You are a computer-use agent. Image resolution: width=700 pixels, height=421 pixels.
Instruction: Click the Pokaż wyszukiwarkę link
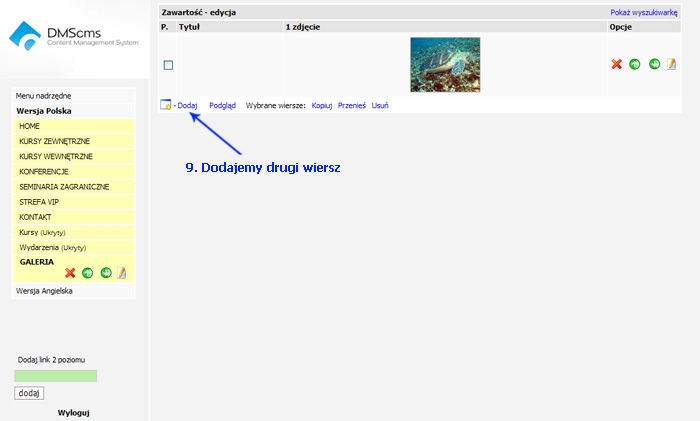[x=644, y=13]
